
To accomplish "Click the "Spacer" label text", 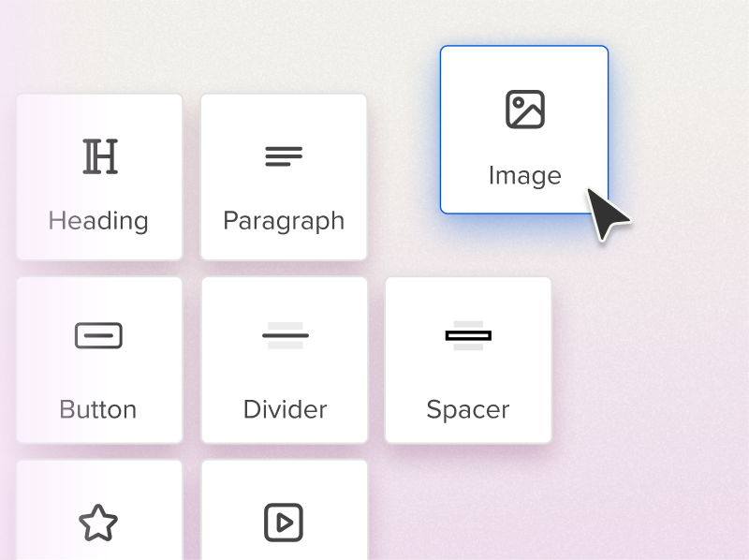I will click(x=468, y=410).
